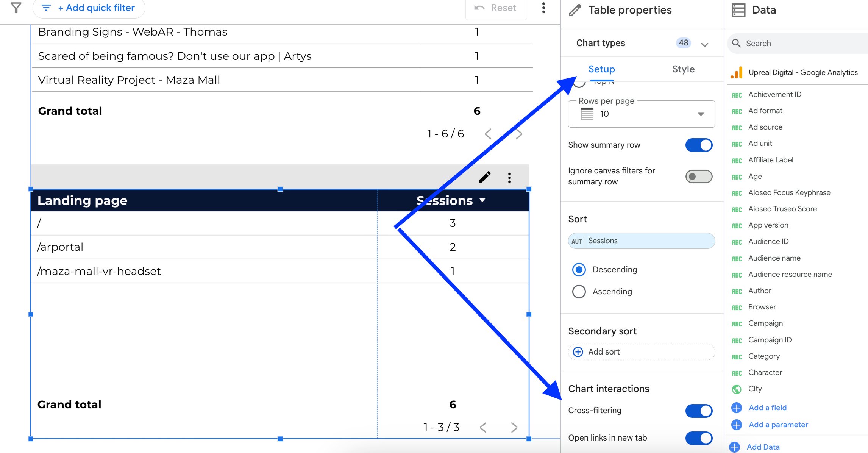
Task: Go to next page of the 1 - 6 / 6 table
Action: [x=519, y=134]
